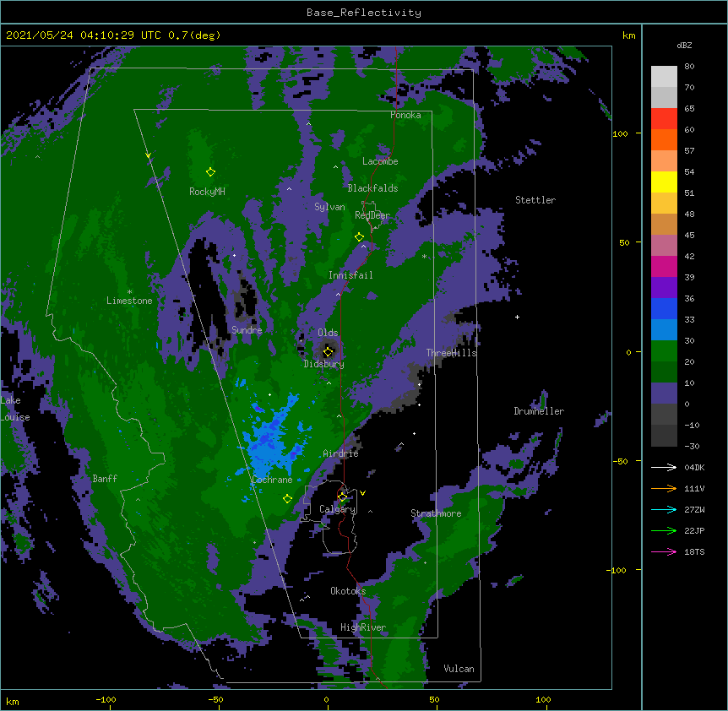
Task: Select the 33 dBZ blue color swatch
Action: 664,308
